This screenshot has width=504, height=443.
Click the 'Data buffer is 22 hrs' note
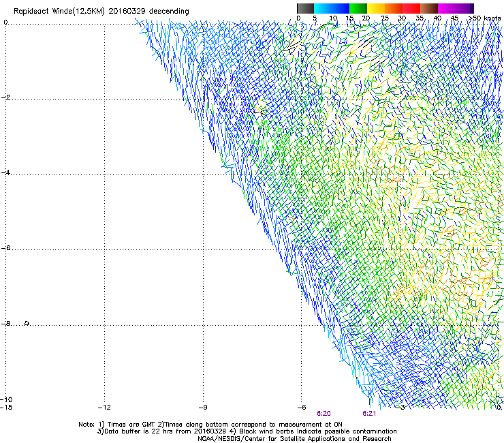[139, 431]
